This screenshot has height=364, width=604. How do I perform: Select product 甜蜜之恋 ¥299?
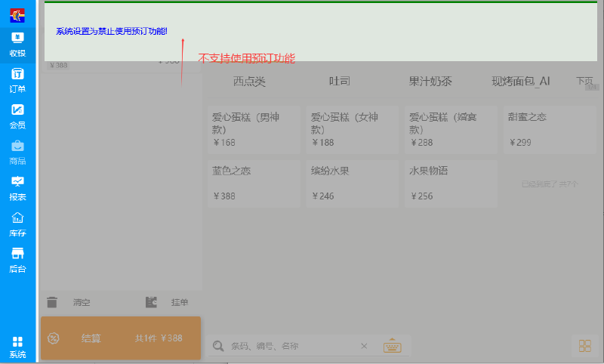click(x=550, y=130)
